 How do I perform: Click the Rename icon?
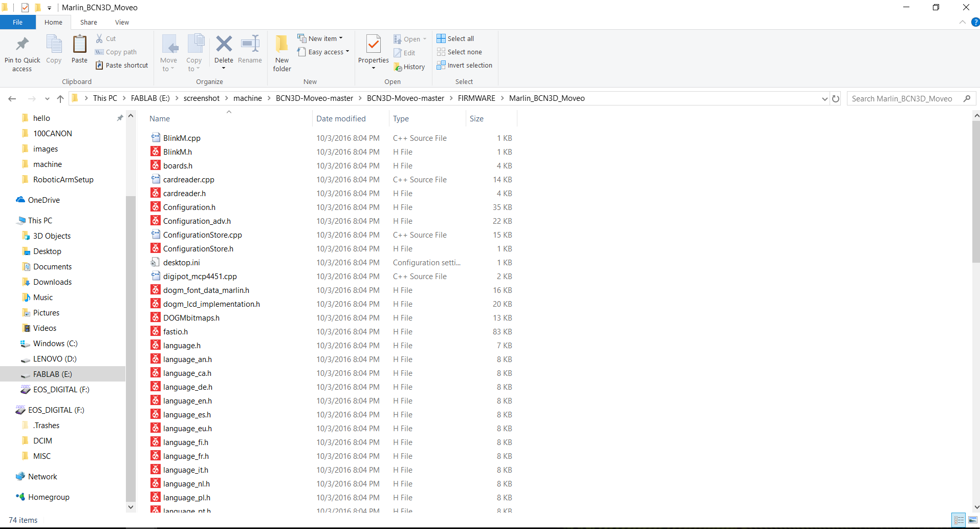250,44
